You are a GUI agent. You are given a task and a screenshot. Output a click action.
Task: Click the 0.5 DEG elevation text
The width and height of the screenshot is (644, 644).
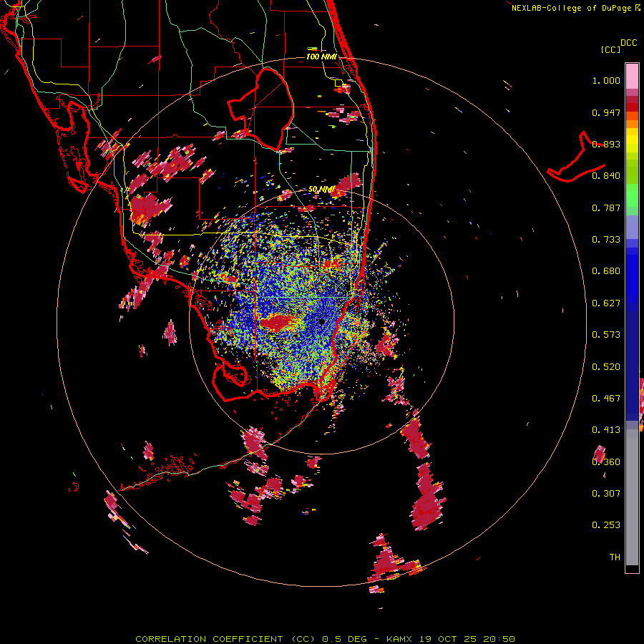pyautogui.click(x=344, y=639)
